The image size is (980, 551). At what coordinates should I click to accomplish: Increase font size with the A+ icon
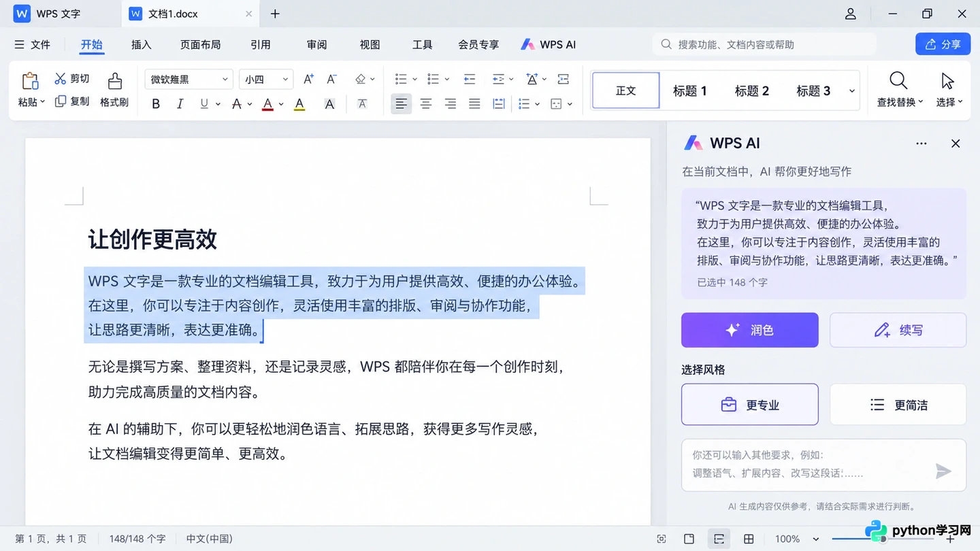coord(308,79)
